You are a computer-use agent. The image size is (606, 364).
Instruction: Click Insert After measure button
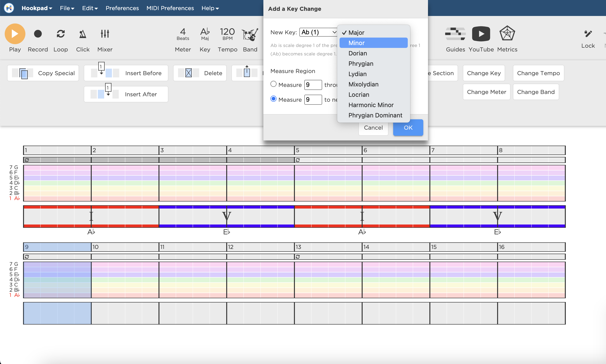[x=126, y=94]
